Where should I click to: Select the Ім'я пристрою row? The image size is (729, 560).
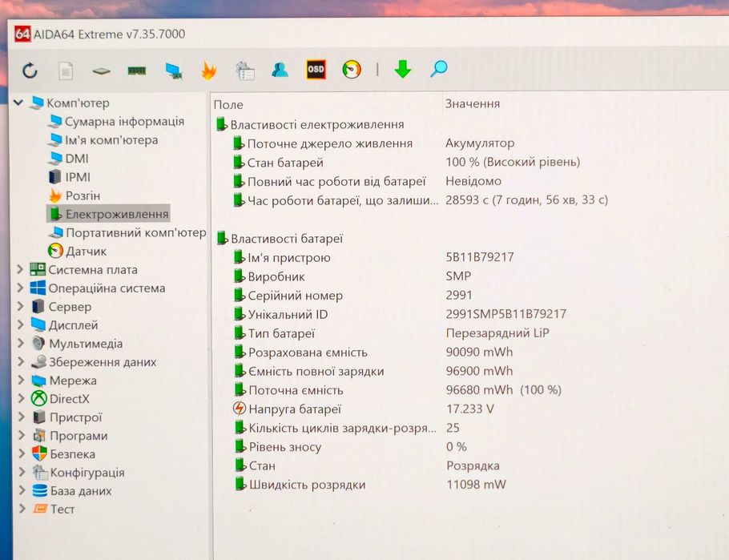point(374,257)
